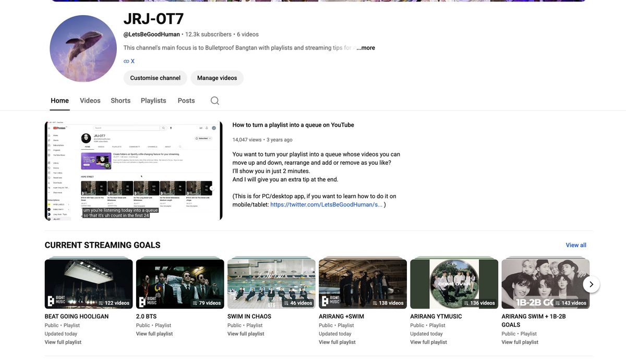The width and height of the screenshot is (626, 364).
Task: Click the @LetsBeGoodHuman channel handle
Action: pyautogui.click(x=152, y=34)
